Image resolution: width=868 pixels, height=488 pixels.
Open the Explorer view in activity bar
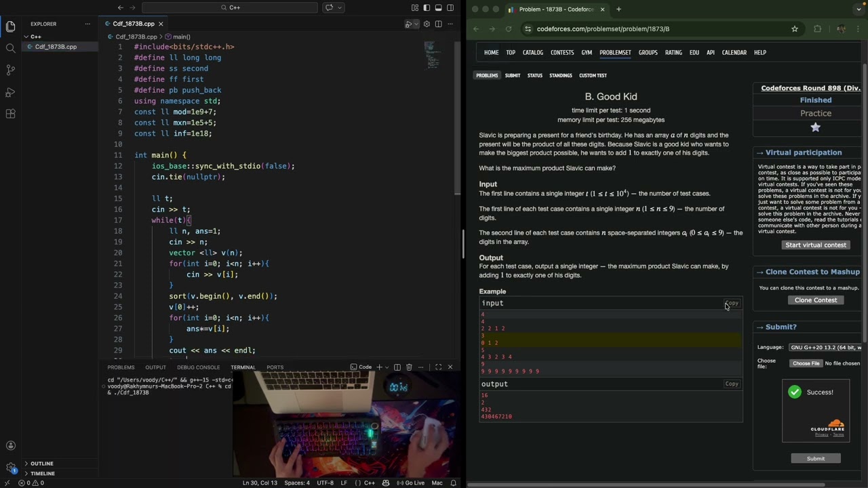(10, 26)
